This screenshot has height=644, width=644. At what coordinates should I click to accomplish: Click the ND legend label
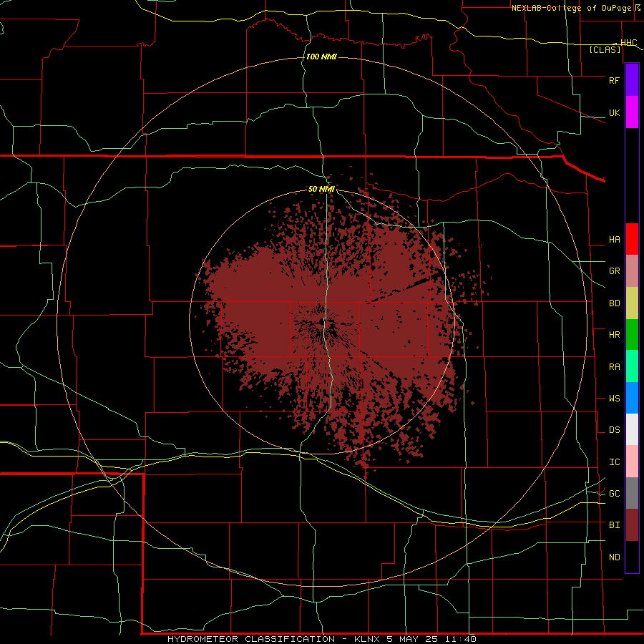(614, 557)
